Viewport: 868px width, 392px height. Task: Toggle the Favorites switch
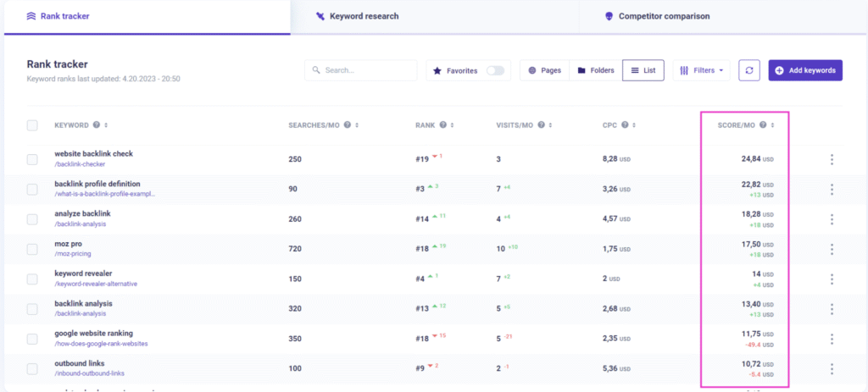[495, 71]
